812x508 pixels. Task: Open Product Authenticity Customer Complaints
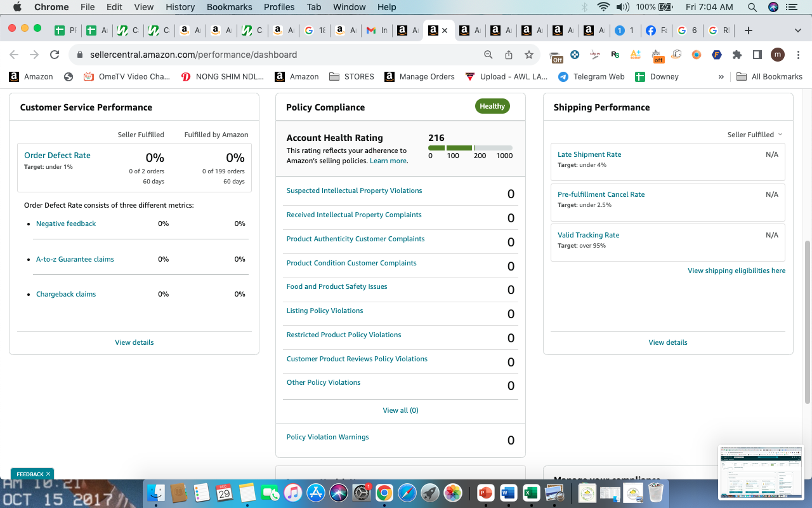[x=355, y=239]
